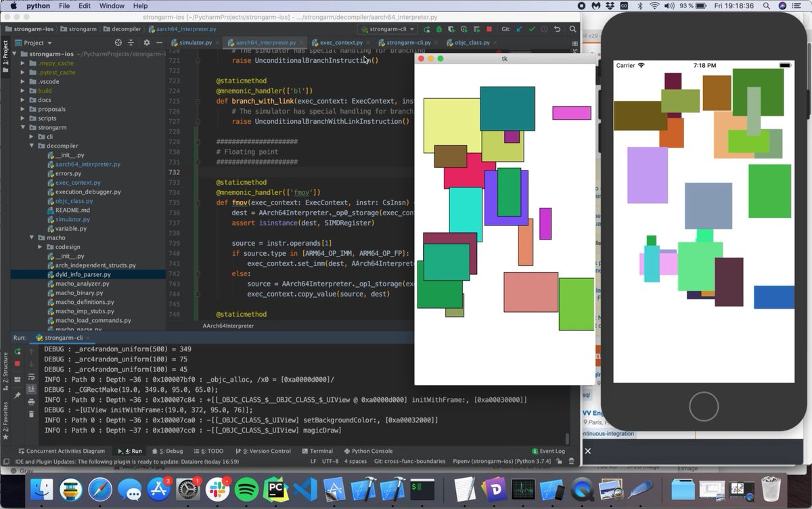
Task: Click the lavender rectangle in the iPhone simulator
Action: tap(648, 175)
